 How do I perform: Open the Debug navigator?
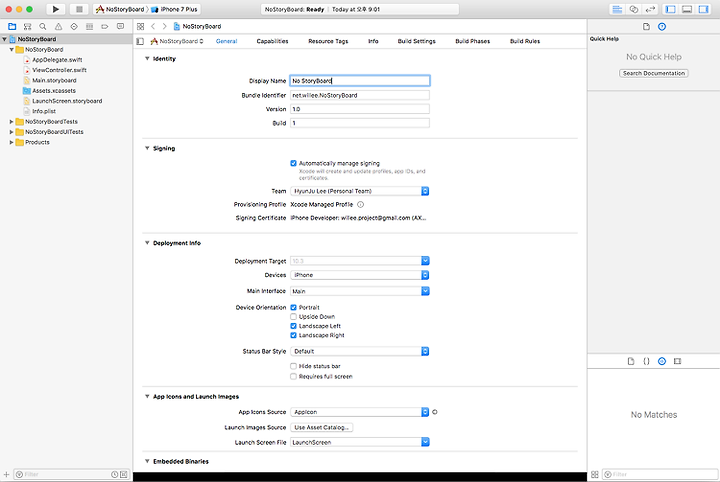click(x=90, y=27)
